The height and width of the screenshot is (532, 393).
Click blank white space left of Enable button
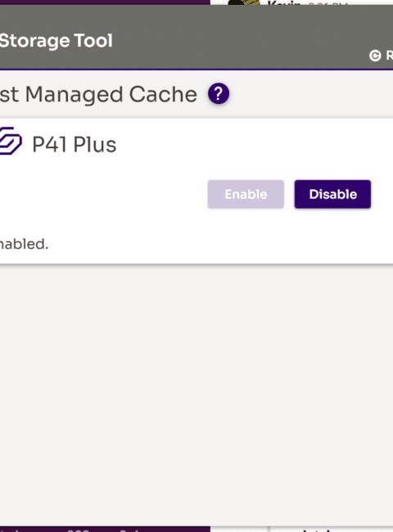coord(102,194)
